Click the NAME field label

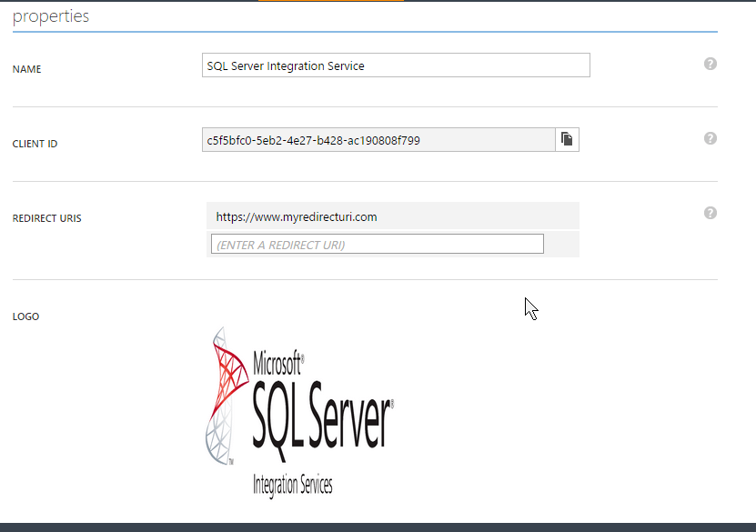click(x=27, y=69)
